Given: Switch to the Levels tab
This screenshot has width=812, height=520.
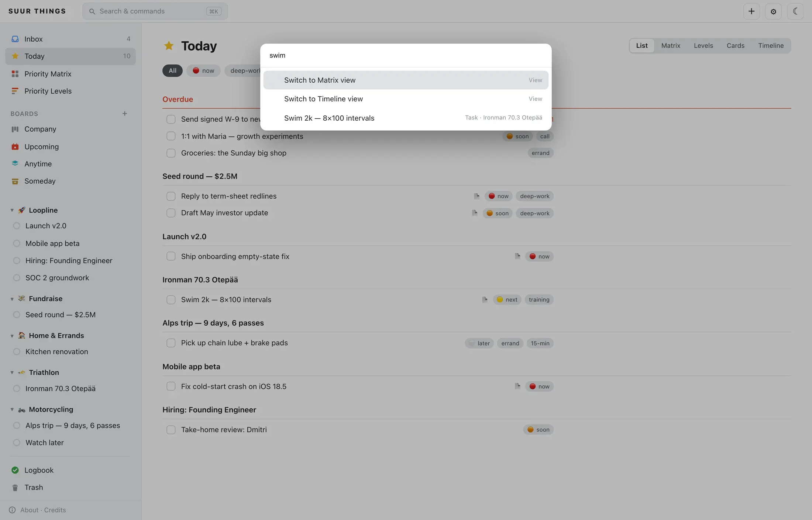Looking at the screenshot, I should 703,46.
